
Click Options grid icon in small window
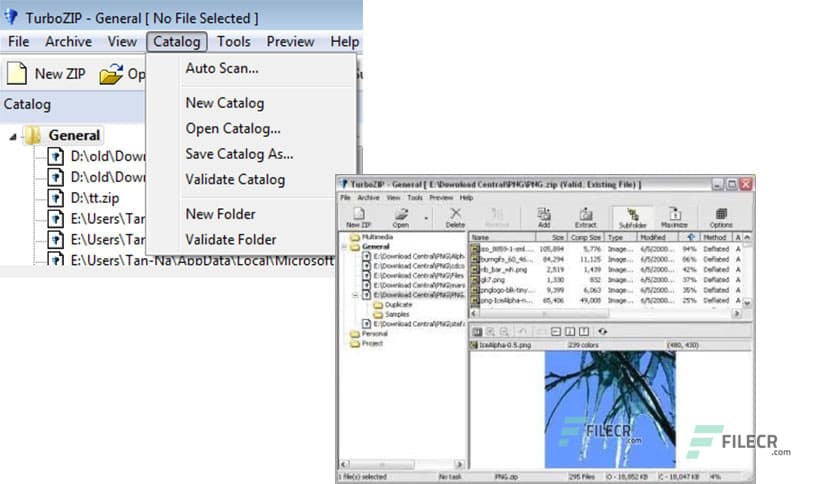pos(721,214)
